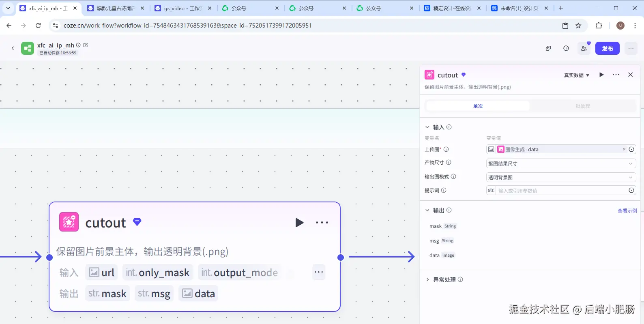Image resolution: width=644 pixels, height=324 pixels.
Task: Switch to the 稿定设计 browser tab
Action: [x=452, y=8]
